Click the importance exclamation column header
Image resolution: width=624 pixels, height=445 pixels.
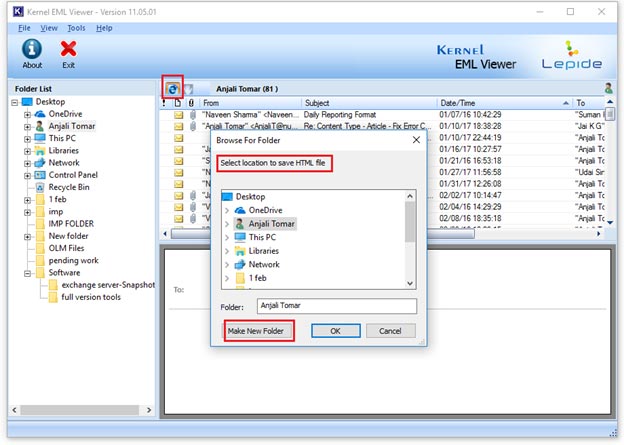[164, 103]
